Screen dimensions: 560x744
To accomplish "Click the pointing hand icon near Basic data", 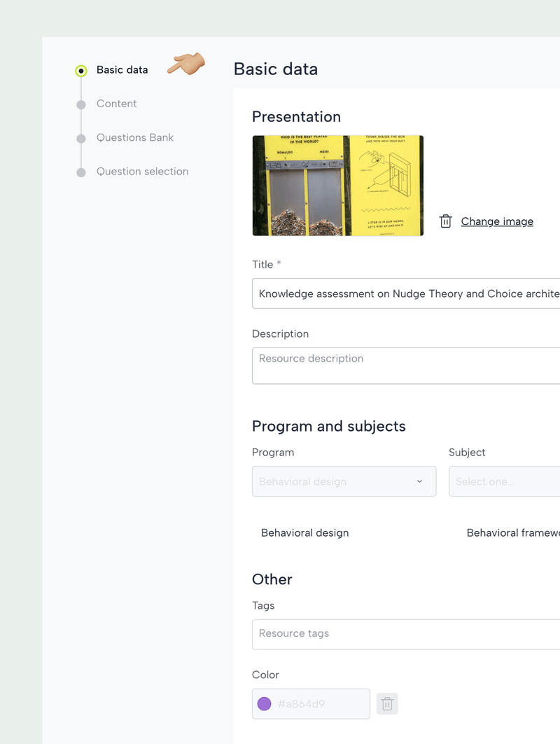I will tap(186, 64).
